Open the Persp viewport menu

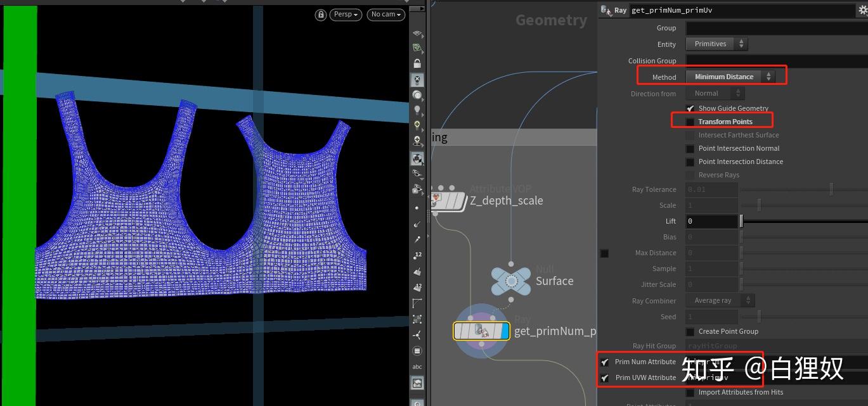(346, 15)
